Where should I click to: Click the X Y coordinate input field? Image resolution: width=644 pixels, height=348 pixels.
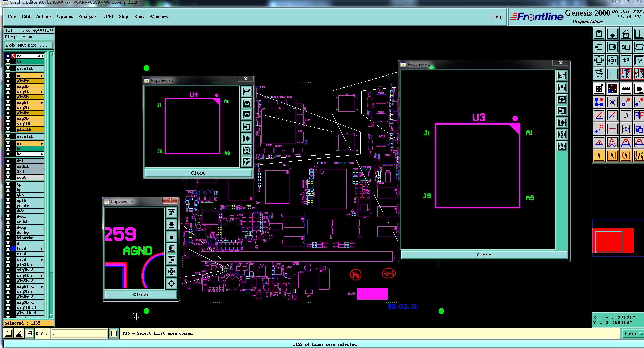[79, 333]
